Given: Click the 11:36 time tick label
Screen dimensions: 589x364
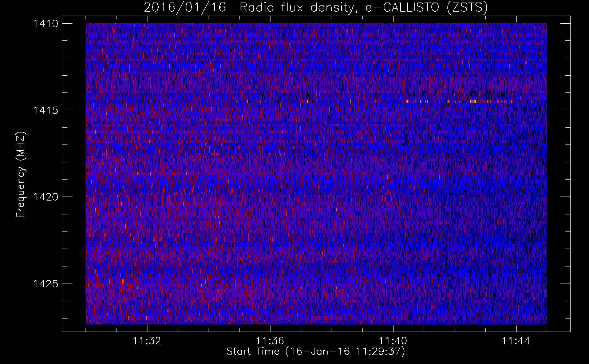Looking at the screenshot, I should click(270, 341).
